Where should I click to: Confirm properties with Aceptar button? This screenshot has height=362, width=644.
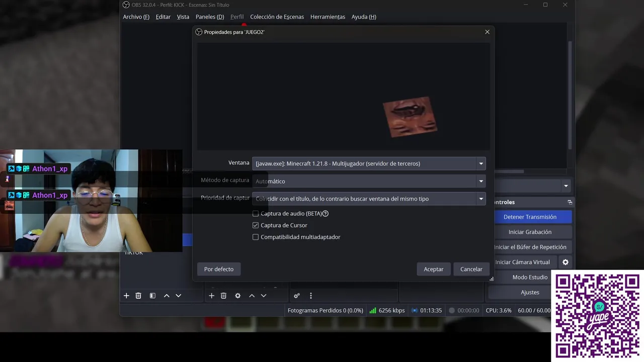coord(433,269)
